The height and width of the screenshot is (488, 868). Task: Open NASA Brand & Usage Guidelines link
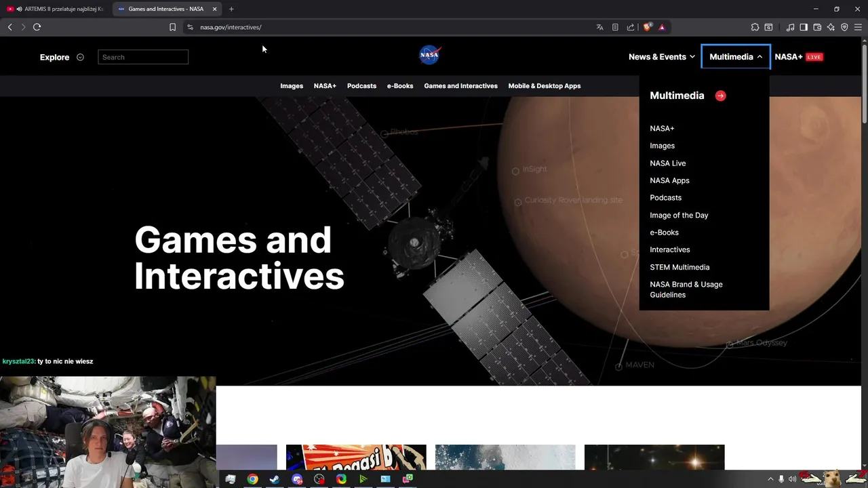tap(686, 289)
